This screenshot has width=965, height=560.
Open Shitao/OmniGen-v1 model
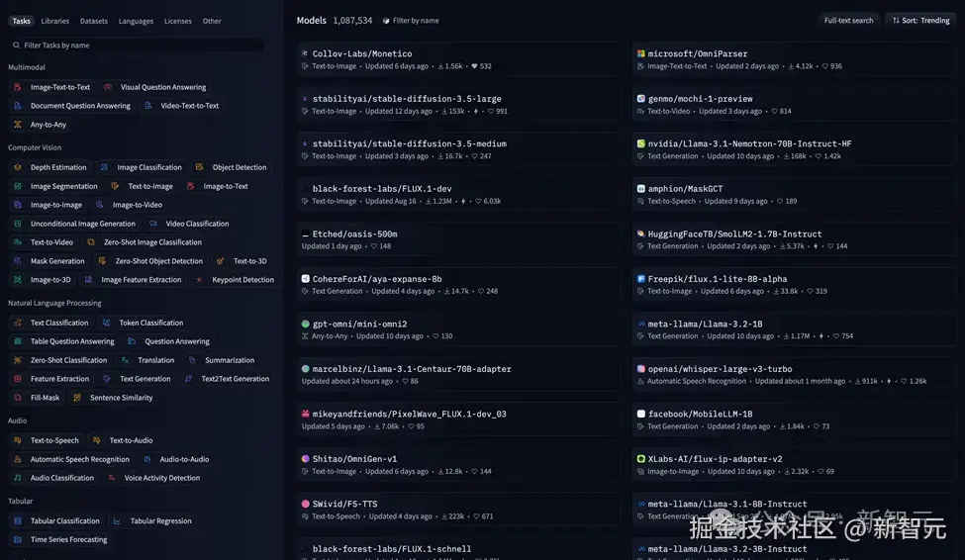pos(458,465)
